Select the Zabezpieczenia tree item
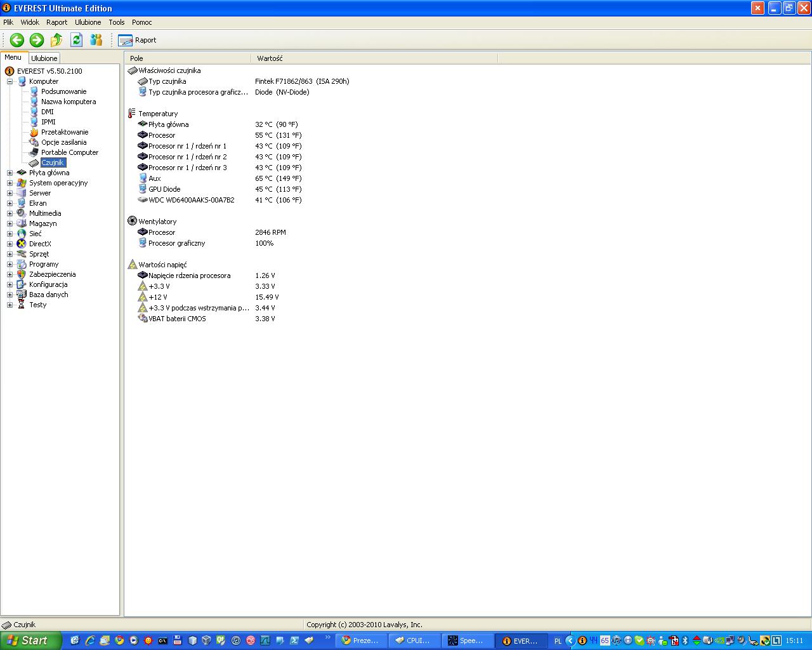 52,274
